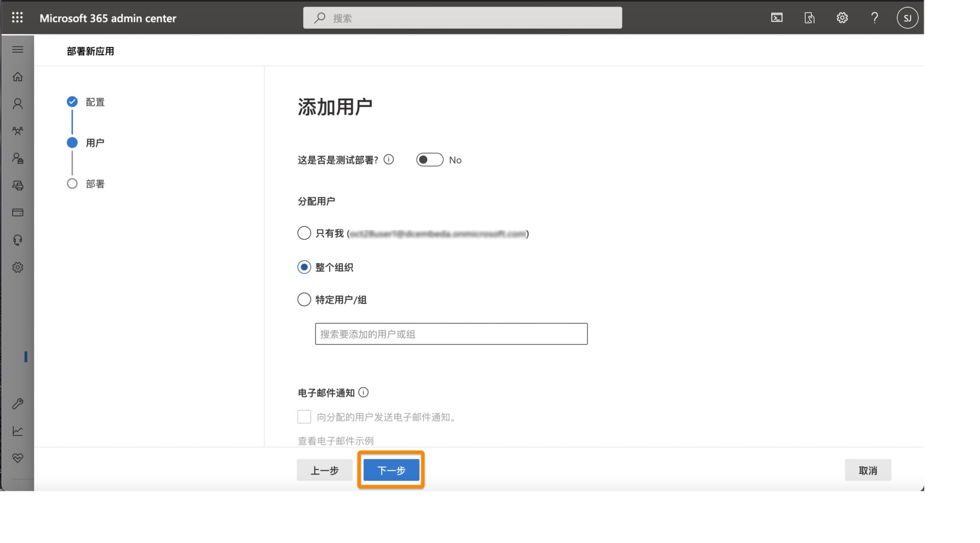Open Roles icon in sidebar
This screenshot has width=980, height=543.
pyautogui.click(x=18, y=158)
